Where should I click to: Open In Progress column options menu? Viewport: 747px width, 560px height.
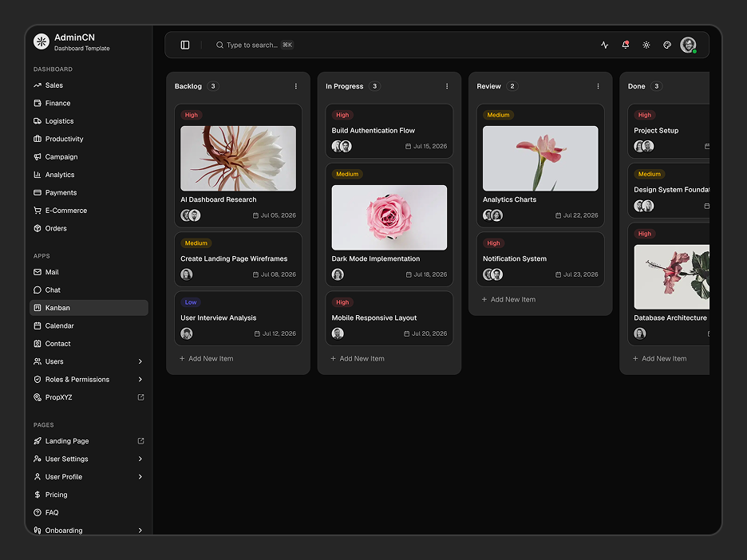[447, 86]
